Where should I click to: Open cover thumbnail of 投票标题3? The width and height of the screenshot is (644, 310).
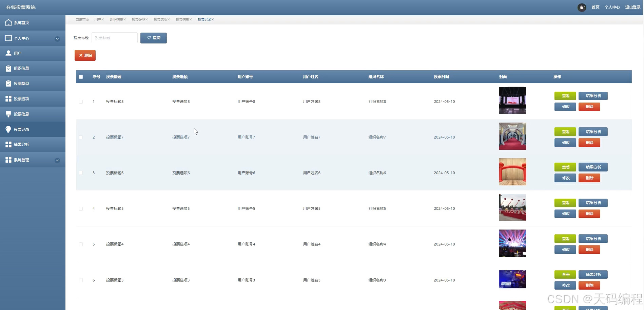tap(512, 279)
